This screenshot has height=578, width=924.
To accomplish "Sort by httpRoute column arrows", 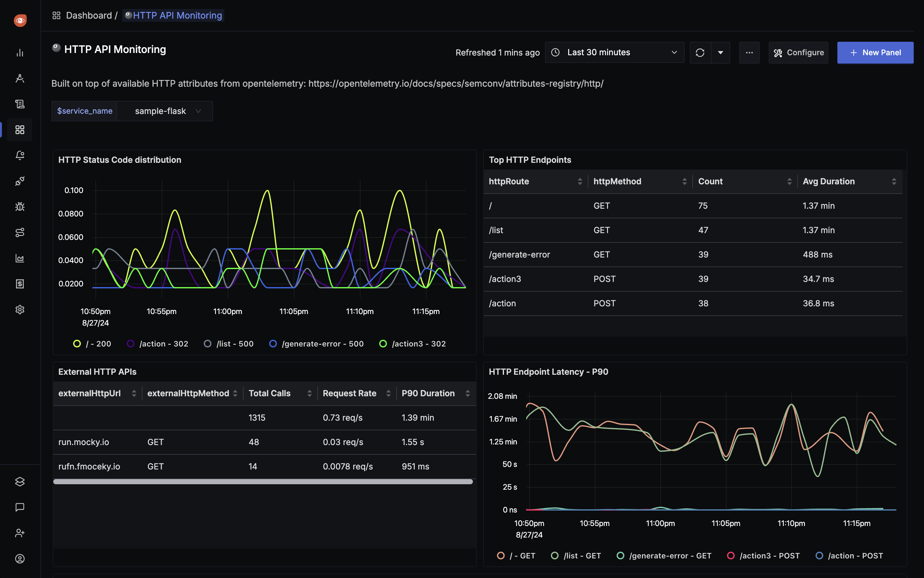I will click(x=580, y=181).
